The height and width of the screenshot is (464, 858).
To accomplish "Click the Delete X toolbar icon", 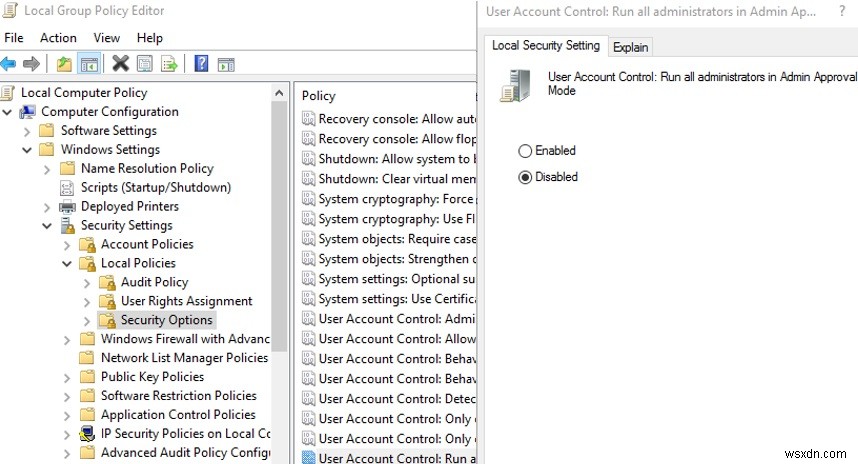I will point(120,64).
